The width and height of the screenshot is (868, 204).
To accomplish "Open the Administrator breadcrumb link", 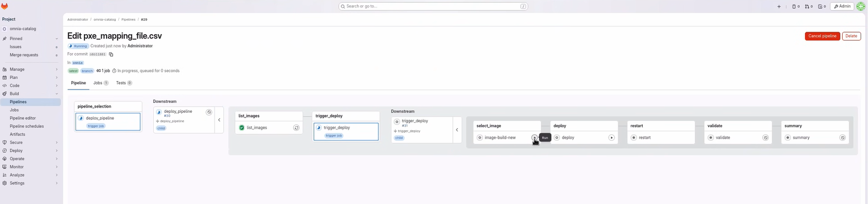I will click(x=78, y=20).
